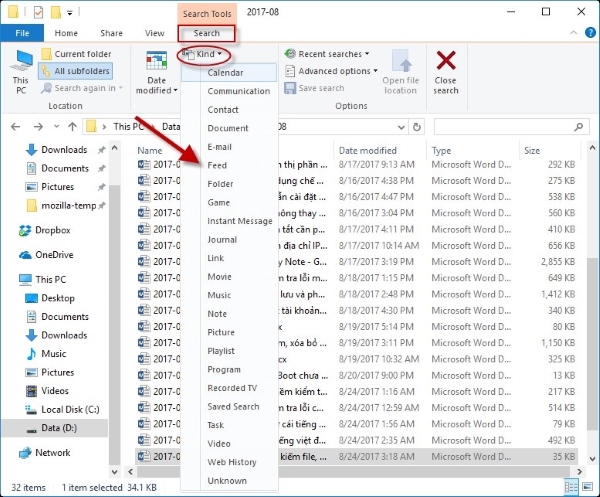This screenshot has height=497, width=600.
Task: Open the File tab
Action: [x=21, y=33]
